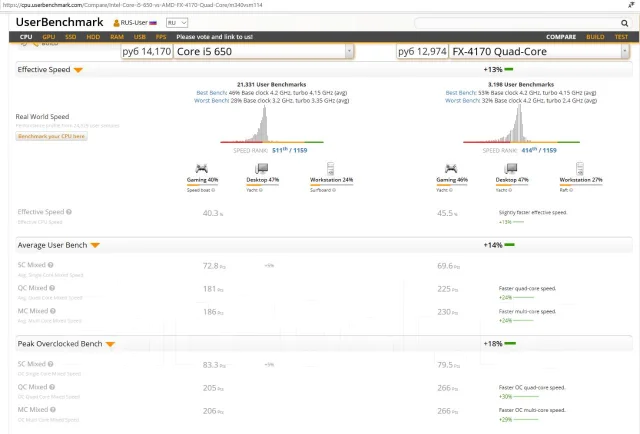Click the Core i5 650 Workstation 24% tower icon
The width and height of the screenshot is (640, 434).
pos(331,168)
